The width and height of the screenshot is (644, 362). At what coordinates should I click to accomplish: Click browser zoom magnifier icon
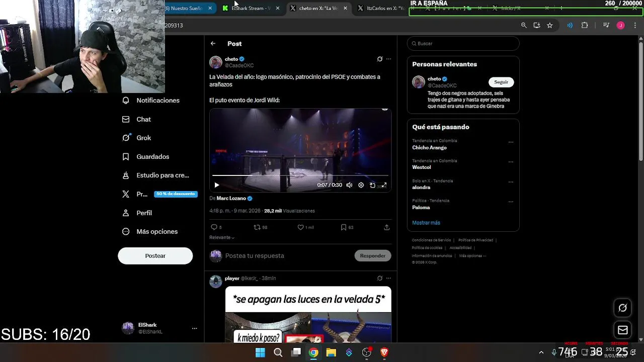(x=524, y=25)
